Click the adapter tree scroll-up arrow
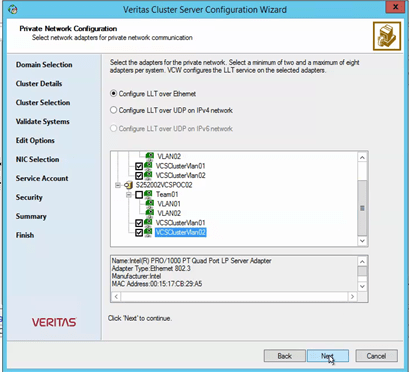The width and height of the screenshot is (409, 372). point(362,157)
